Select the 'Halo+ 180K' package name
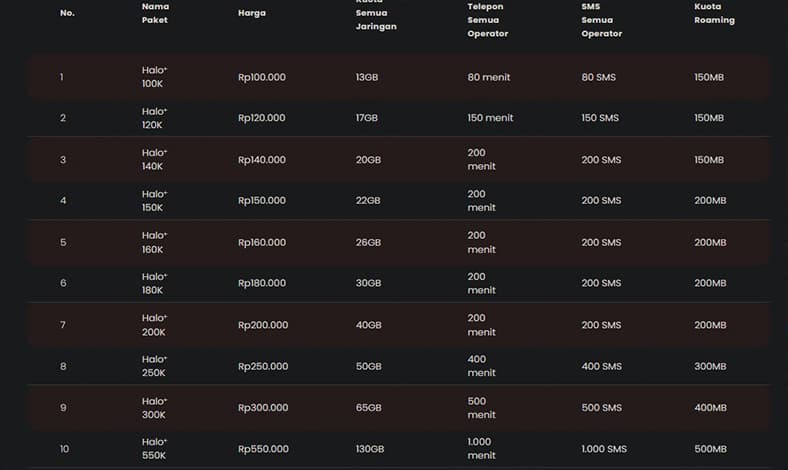Viewport: 788px width, 470px height. coord(154,284)
